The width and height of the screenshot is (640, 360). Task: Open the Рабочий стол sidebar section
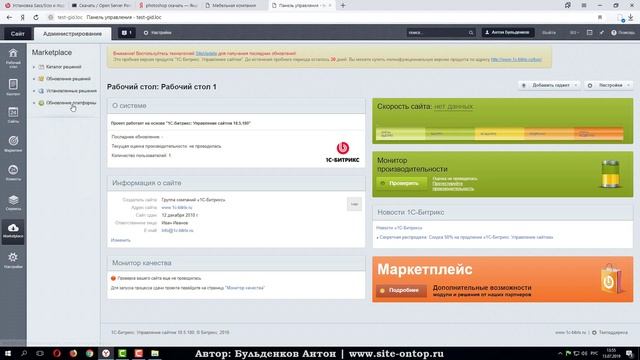point(13,58)
